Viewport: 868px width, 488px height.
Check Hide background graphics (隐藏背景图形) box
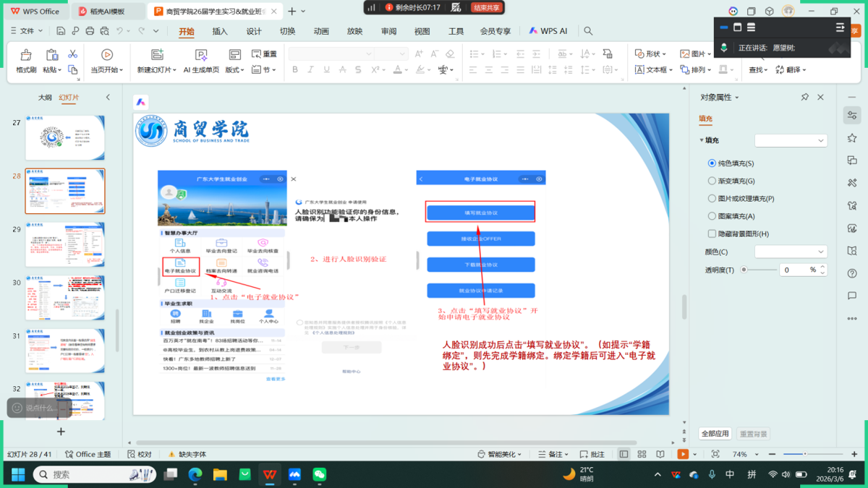(x=712, y=234)
